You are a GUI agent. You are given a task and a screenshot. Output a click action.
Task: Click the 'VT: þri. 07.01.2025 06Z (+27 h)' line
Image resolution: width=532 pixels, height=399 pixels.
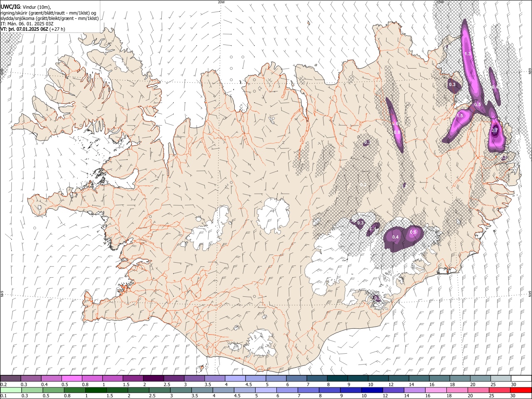(33, 29)
